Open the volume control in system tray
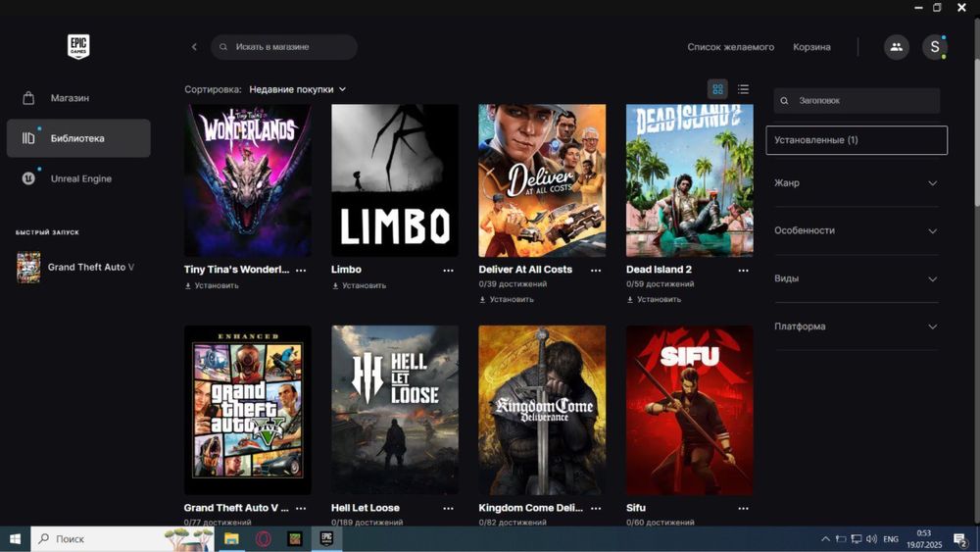This screenshot has width=980, height=552. (x=871, y=539)
